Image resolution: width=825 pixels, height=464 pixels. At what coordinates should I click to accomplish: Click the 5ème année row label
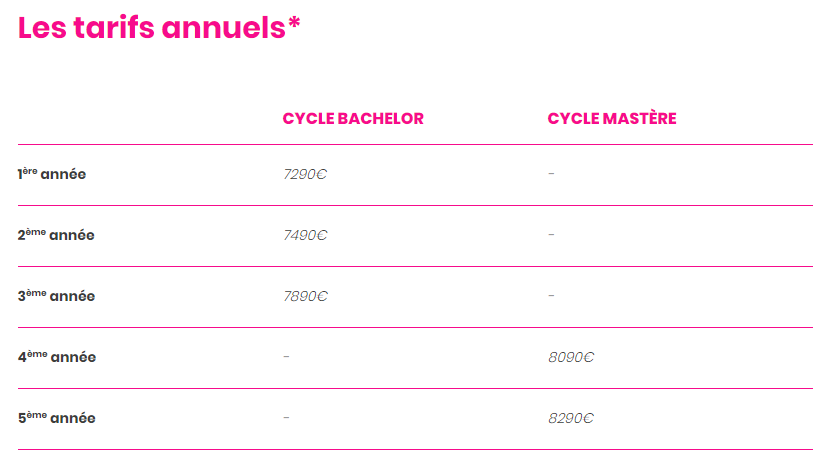[57, 418]
